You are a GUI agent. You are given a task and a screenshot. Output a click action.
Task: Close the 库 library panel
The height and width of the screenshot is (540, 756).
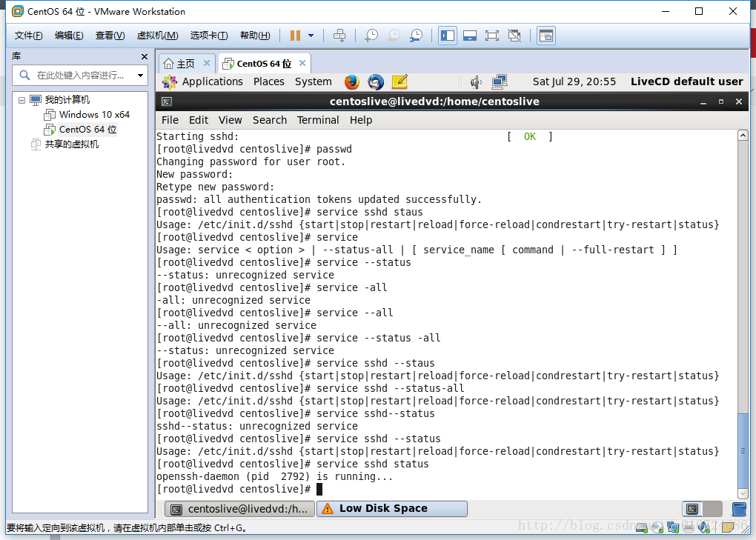(x=145, y=57)
